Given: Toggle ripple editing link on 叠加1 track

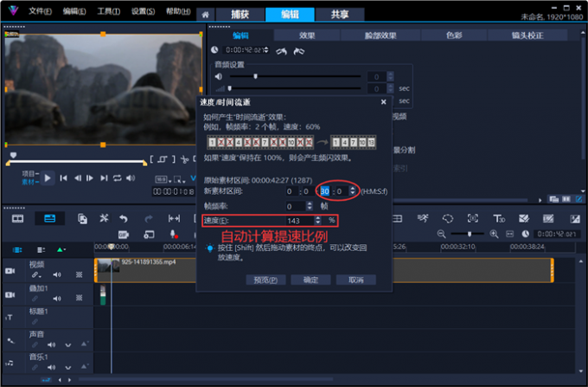Looking at the screenshot, I should coord(35,299).
